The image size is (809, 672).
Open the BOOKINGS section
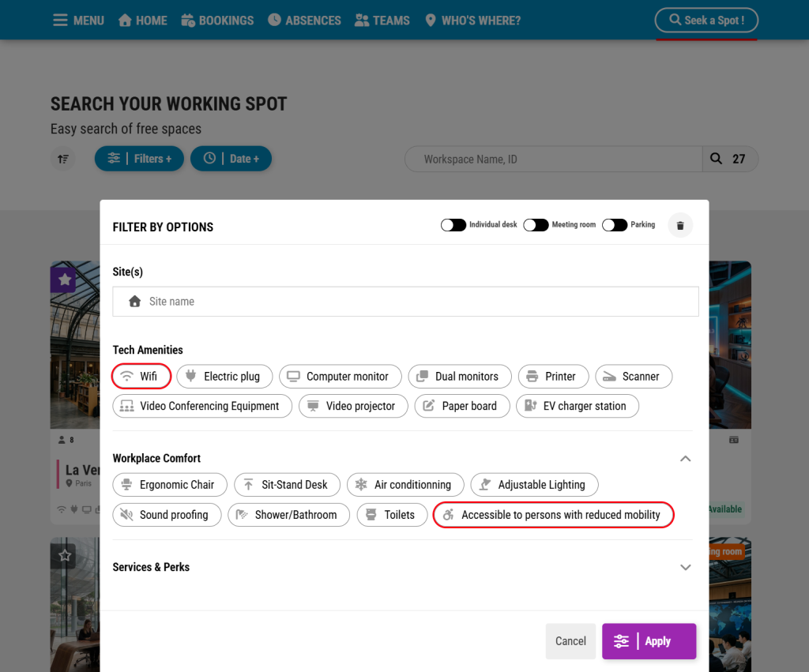pos(217,21)
